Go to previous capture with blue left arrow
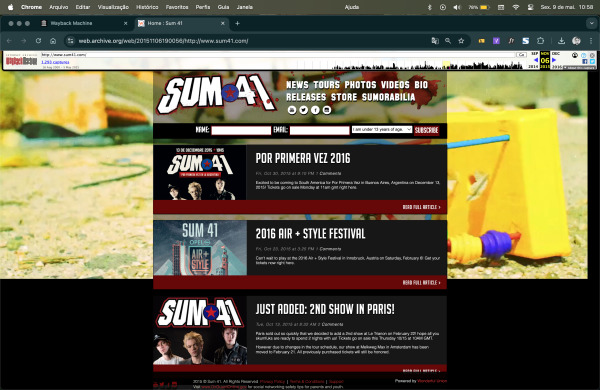The width and height of the screenshot is (600, 390). [535, 60]
